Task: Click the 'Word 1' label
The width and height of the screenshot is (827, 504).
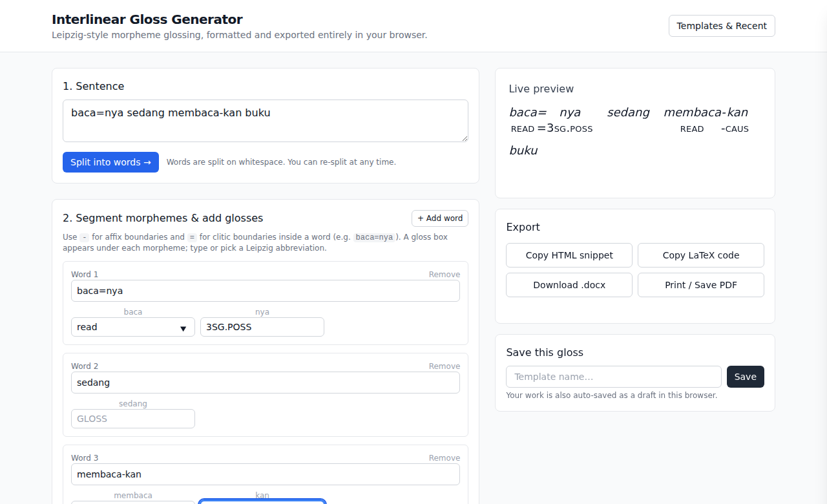Action: click(x=85, y=275)
